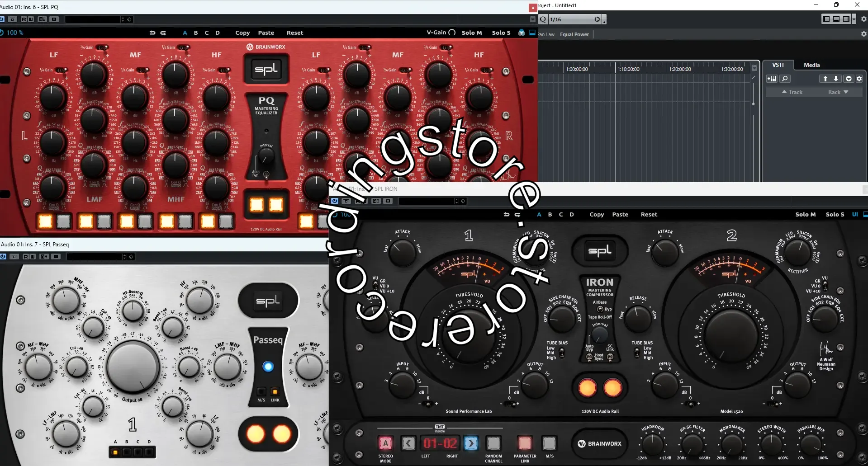Open quantize preset popup corner next to 1/16
868x466 pixels.
pyautogui.click(x=604, y=20)
